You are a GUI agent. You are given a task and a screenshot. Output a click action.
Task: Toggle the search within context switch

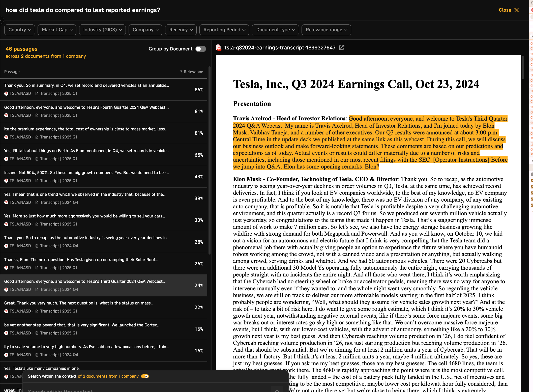tap(145, 376)
